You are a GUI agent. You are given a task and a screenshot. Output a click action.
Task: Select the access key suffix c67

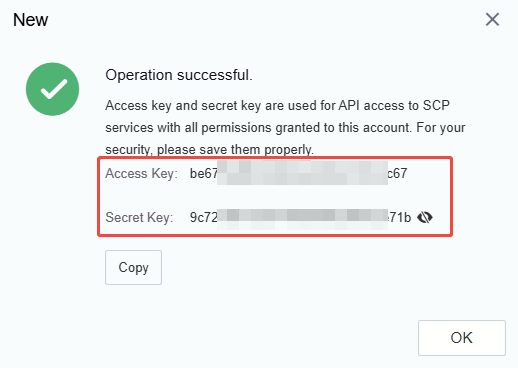point(397,173)
